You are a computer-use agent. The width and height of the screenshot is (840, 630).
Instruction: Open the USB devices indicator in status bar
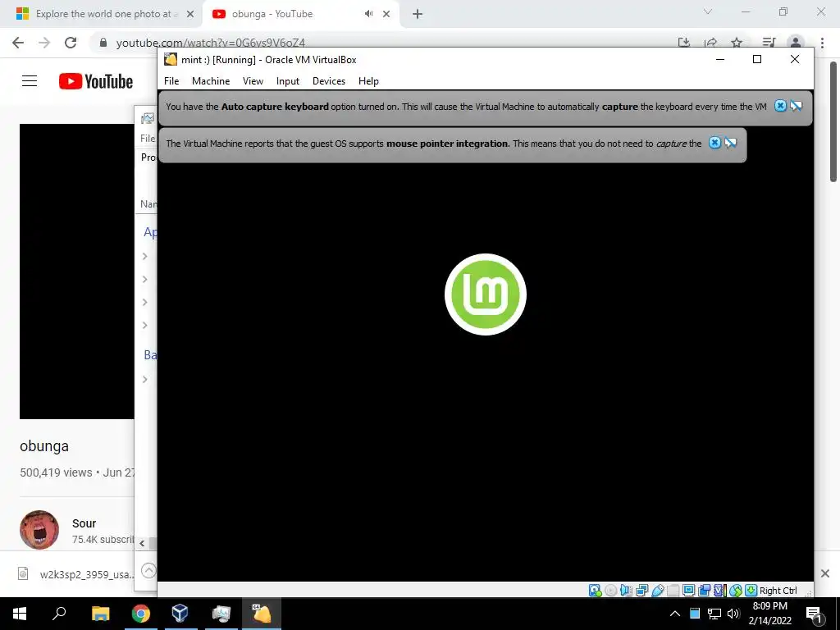point(658,591)
